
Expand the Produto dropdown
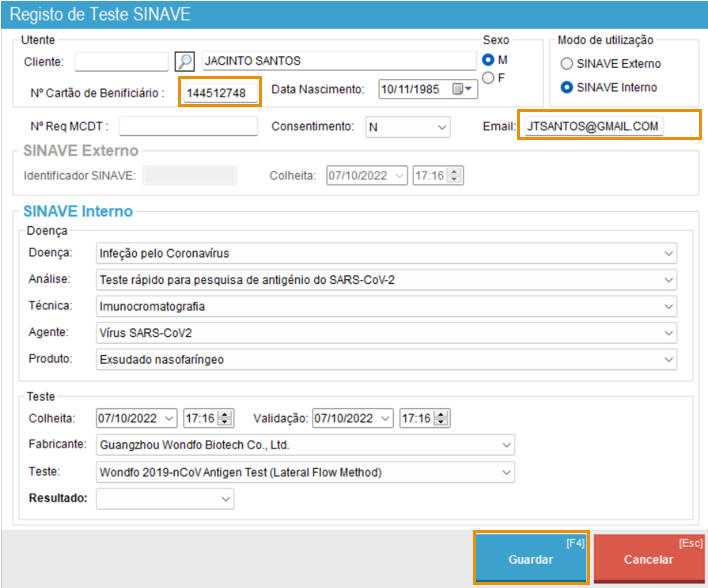click(668, 358)
